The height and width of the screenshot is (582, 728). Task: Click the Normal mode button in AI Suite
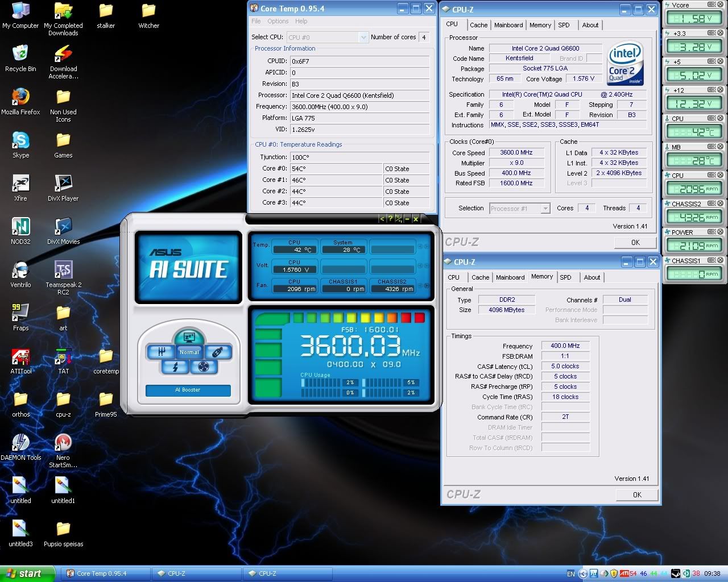[x=189, y=352]
